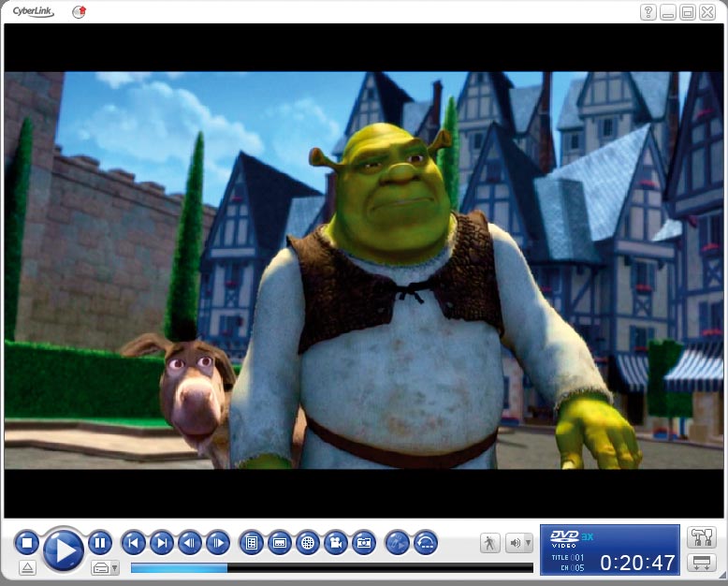Open the configuration tools settings

[702, 537]
